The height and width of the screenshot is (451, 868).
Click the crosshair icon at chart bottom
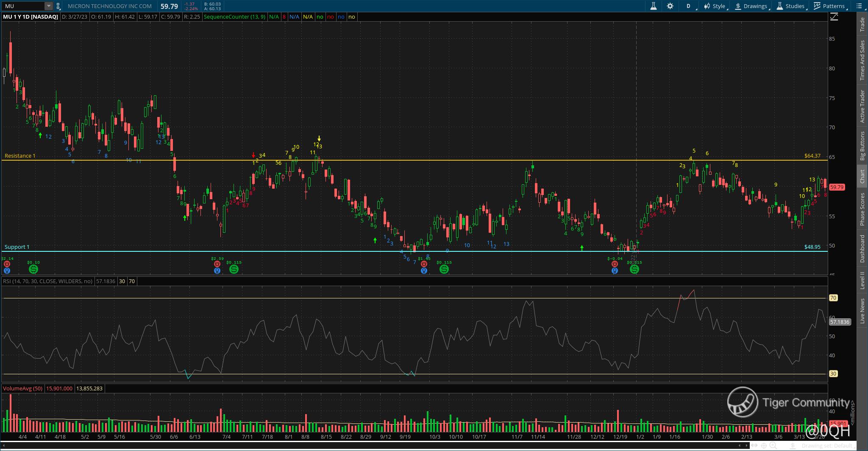764,445
